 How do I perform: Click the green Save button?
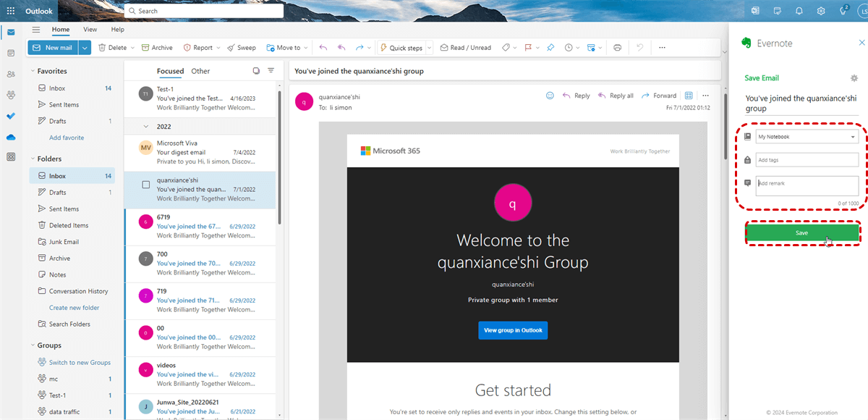pyautogui.click(x=802, y=232)
